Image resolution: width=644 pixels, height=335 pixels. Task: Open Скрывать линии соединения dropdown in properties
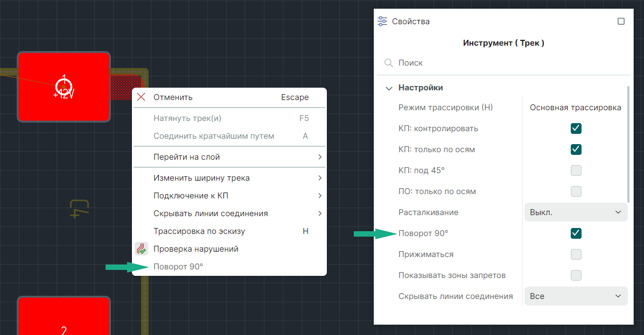point(576,296)
